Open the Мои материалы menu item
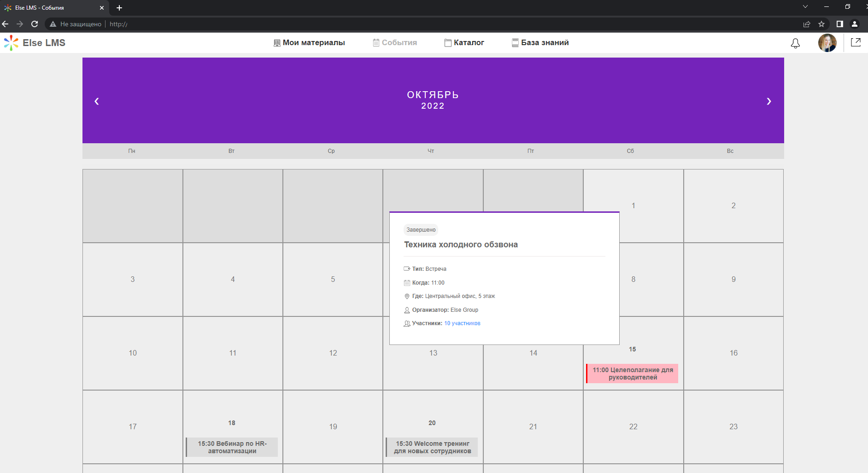 tap(309, 43)
